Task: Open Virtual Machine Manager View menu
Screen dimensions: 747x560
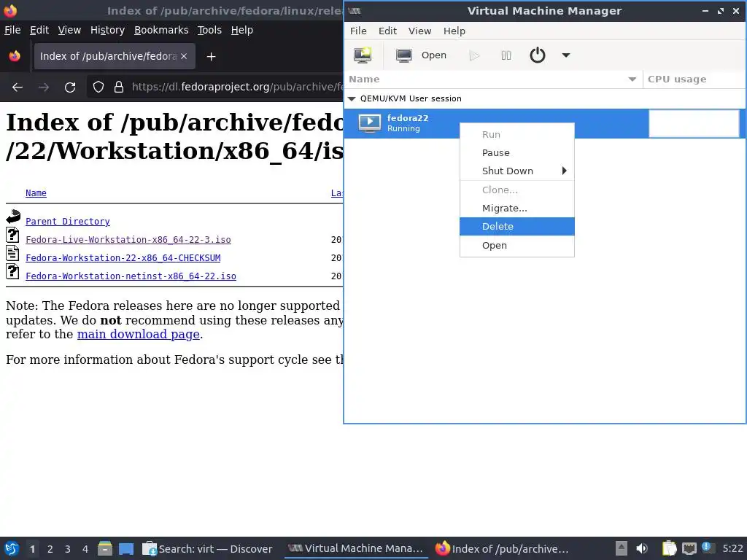Action: click(419, 31)
